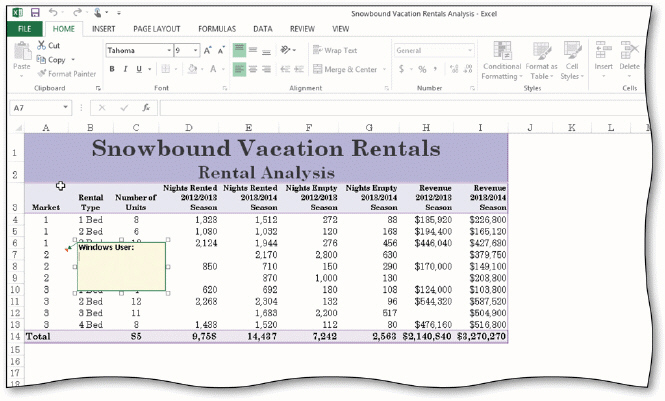Click inside the Windows User comment box
The height and width of the screenshot is (401, 665).
121,266
